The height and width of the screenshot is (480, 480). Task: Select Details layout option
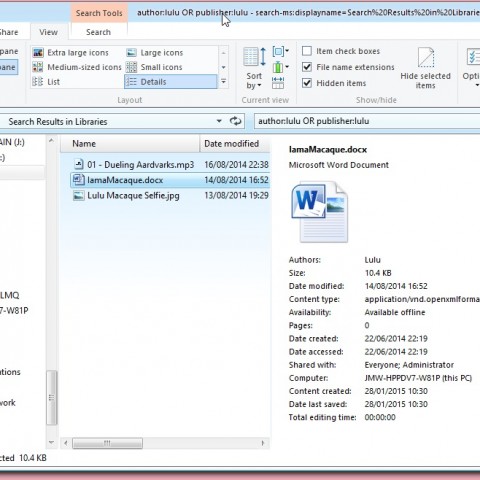pos(170,82)
